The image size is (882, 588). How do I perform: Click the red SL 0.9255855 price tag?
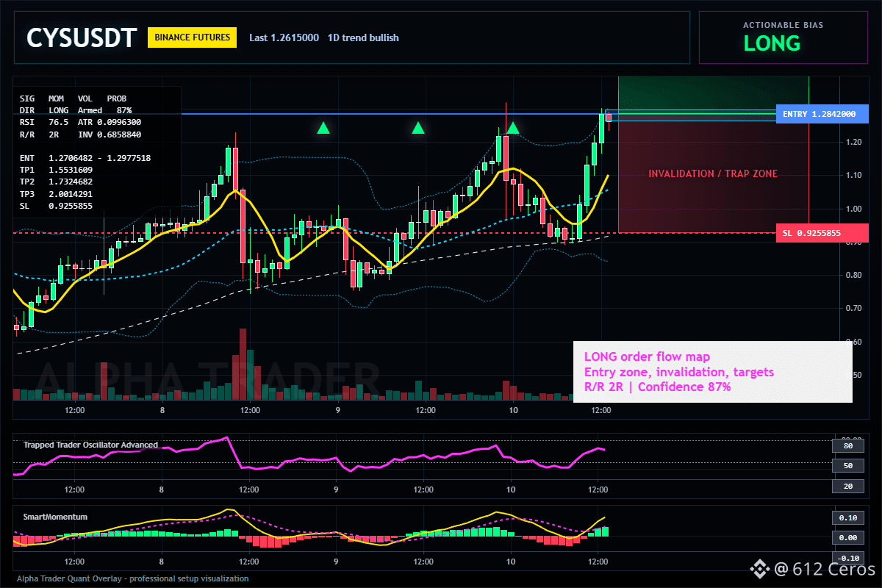(x=822, y=233)
